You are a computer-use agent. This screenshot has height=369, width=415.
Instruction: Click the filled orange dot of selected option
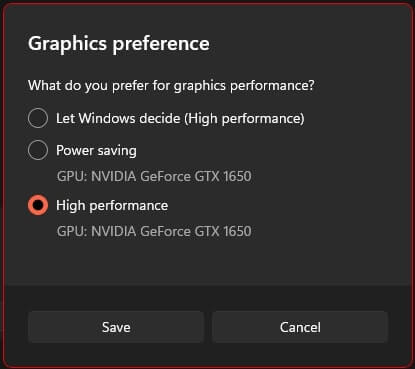[38, 205]
